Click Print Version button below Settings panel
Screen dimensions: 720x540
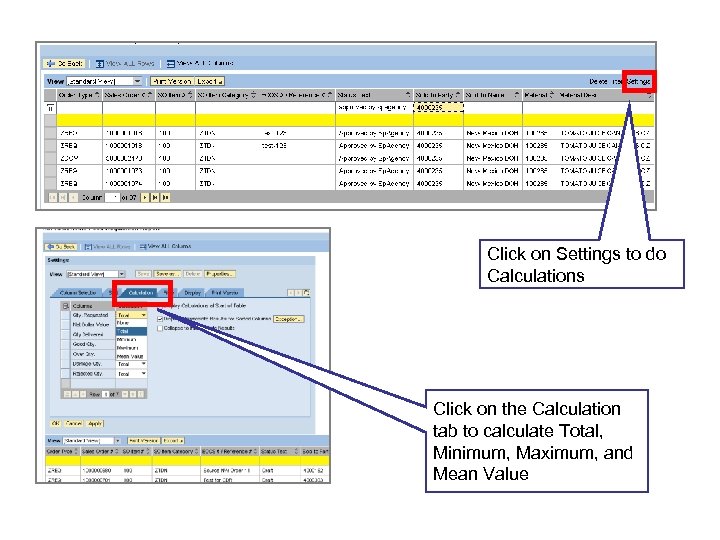click(x=143, y=441)
